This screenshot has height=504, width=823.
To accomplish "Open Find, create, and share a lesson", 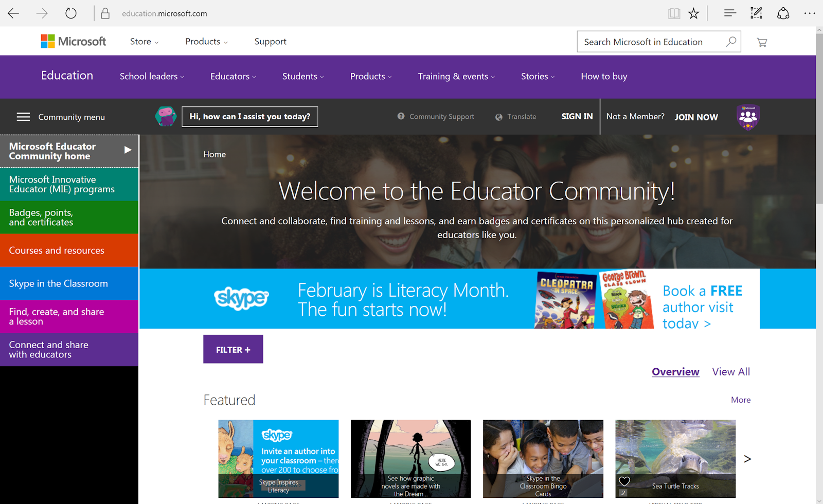I will pos(69,316).
